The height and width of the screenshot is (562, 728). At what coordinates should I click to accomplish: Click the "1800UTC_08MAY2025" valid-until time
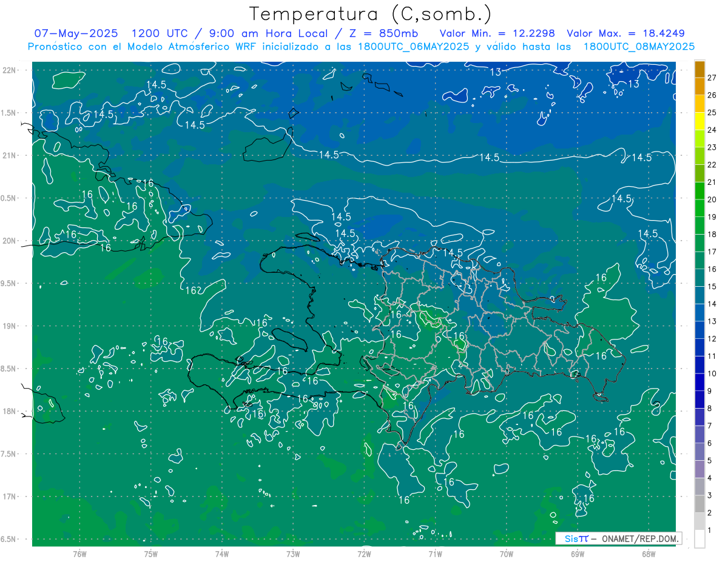[x=639, y=47]
